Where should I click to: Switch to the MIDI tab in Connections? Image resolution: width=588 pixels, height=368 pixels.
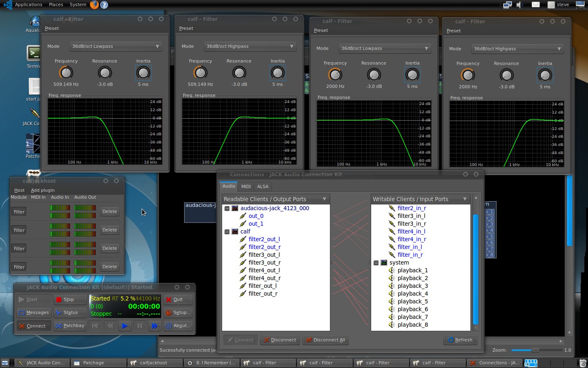pos(246,186)
